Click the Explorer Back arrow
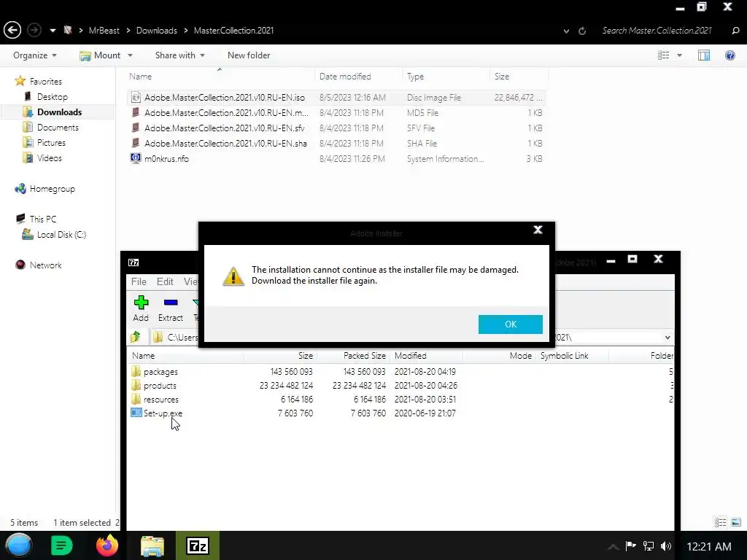This screenshot has width=747, height=560. [x=12, y=30]
